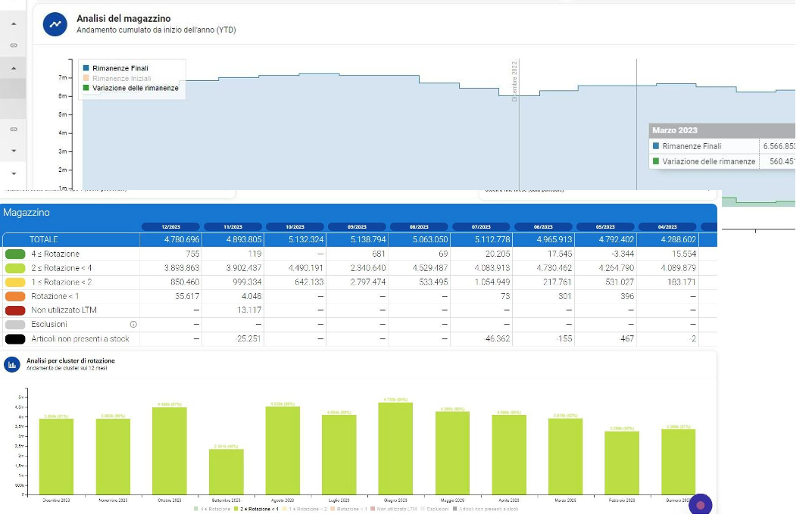
Task: Click the Magazzino table title
Action: tap(27, 213)
